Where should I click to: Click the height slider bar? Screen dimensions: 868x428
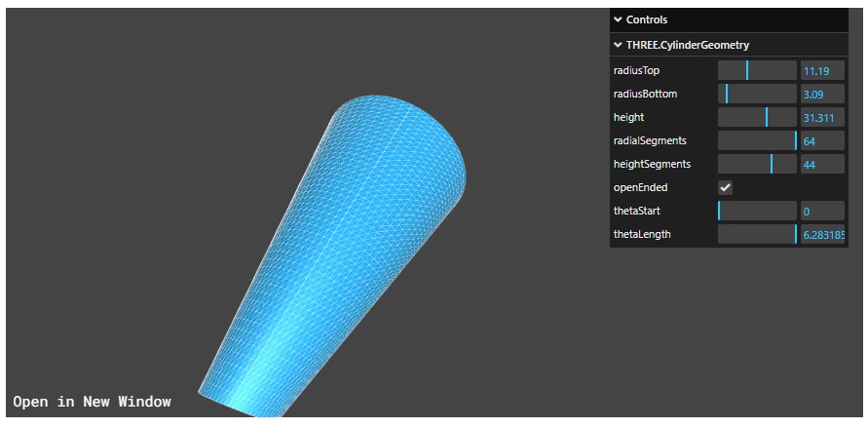[x=757, y=117]
